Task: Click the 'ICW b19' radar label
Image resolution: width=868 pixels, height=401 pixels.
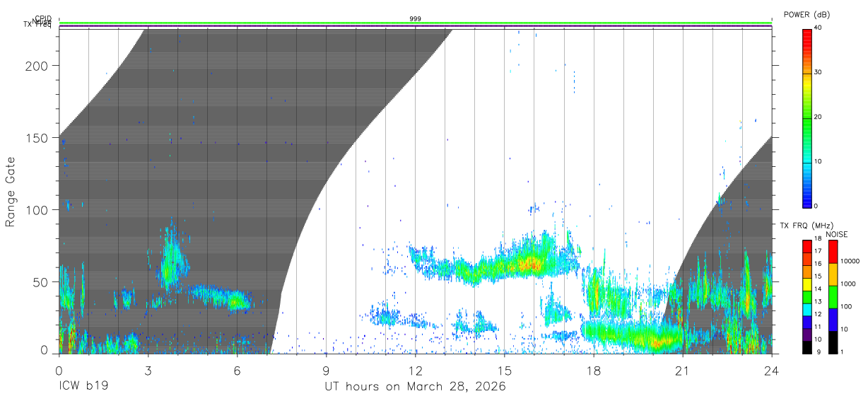Action: point(84,387)
